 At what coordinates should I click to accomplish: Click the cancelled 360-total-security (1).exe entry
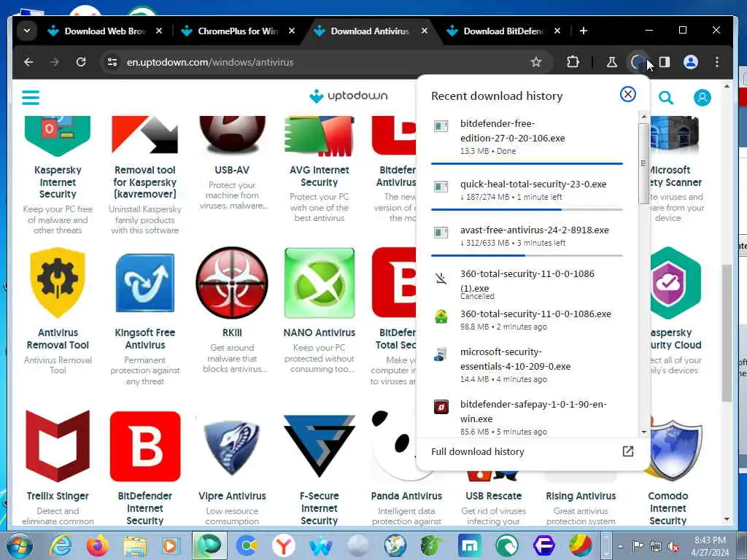tap(527, 284)
